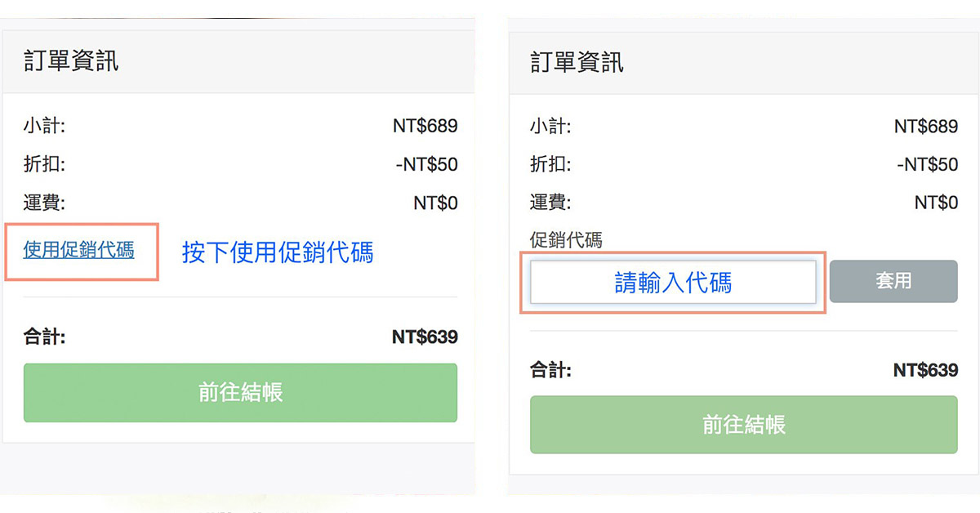
Task: Click 前往結帳 in the panel with 套用 button
Action: click(743, 425)
